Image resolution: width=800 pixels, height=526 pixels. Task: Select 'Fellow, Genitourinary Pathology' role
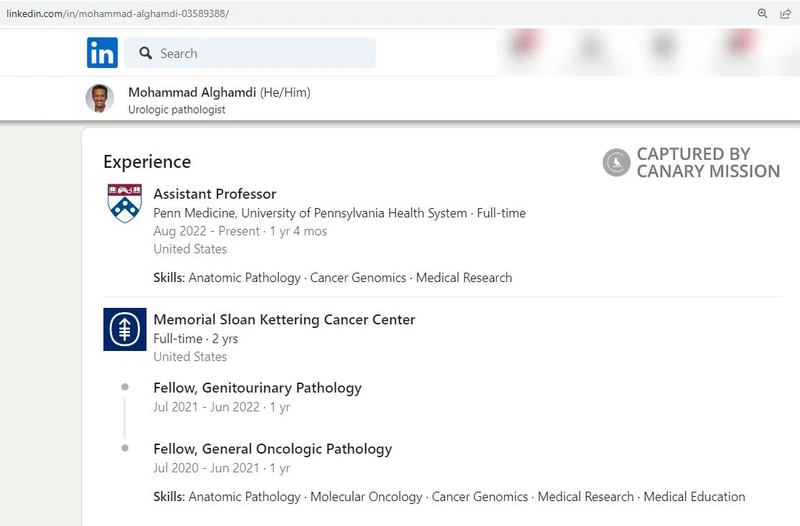[x=258, y=388]
